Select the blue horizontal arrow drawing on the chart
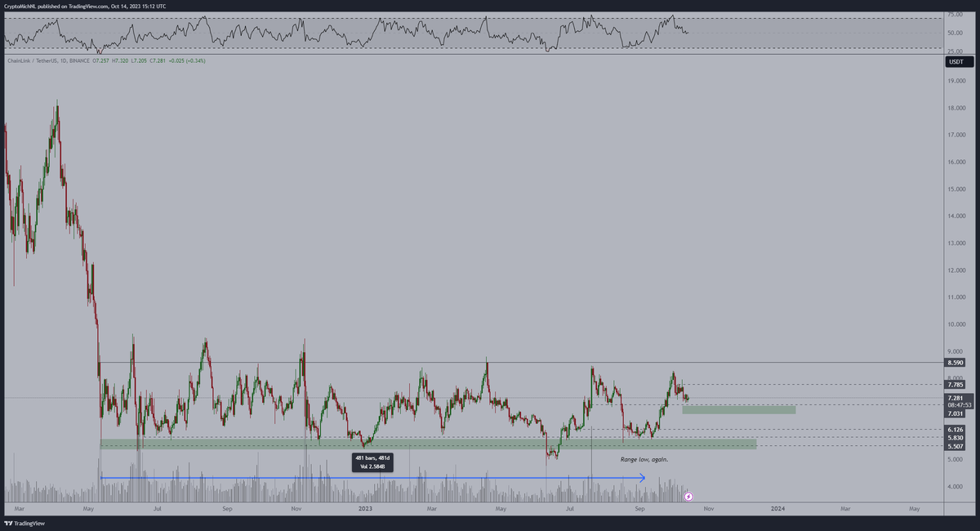Screen dimensions: 980x531 click(x=367, y=476)
